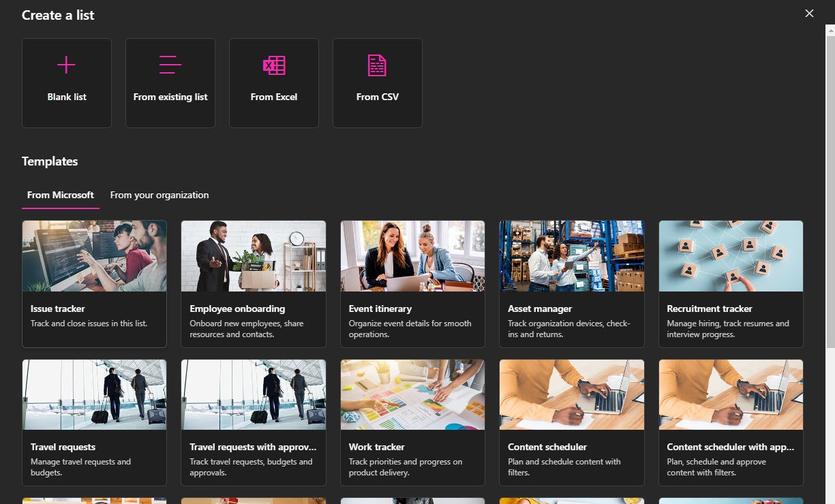Open the Event itinerary template image
Image resolution: width=835 pixels, height=504 pixels.
point(412,256)
